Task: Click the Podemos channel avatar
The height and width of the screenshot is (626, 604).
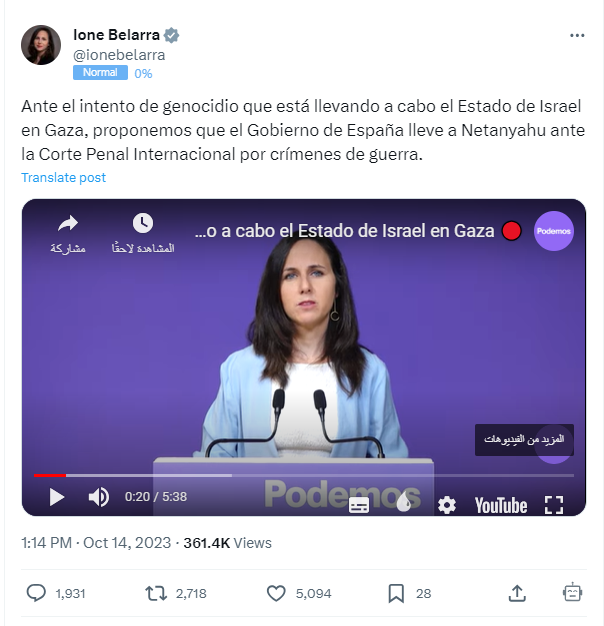Action: coord(554,231)
